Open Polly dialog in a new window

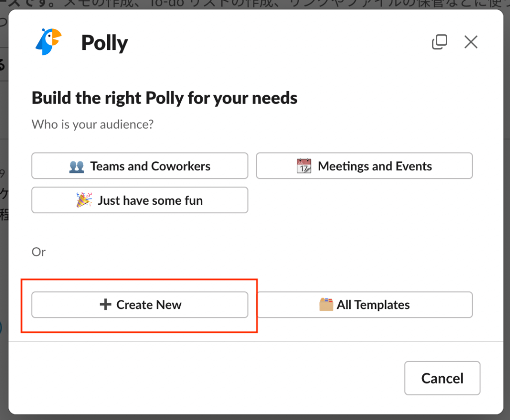[439, 42]
